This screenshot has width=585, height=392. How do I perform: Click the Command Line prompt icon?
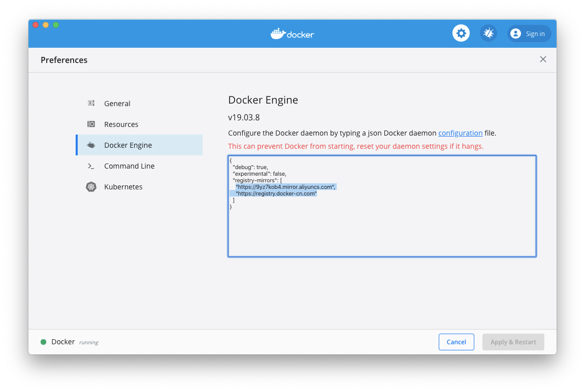click(91, 166)
